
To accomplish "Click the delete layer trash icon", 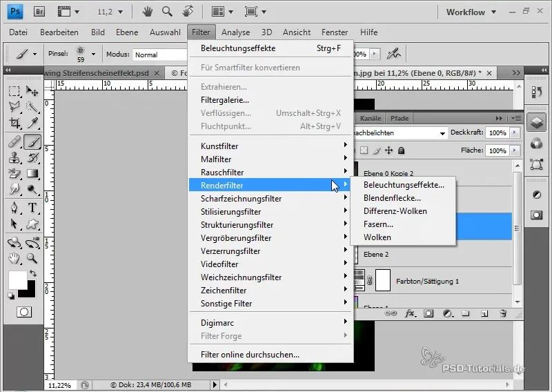I will coord(503,313).
